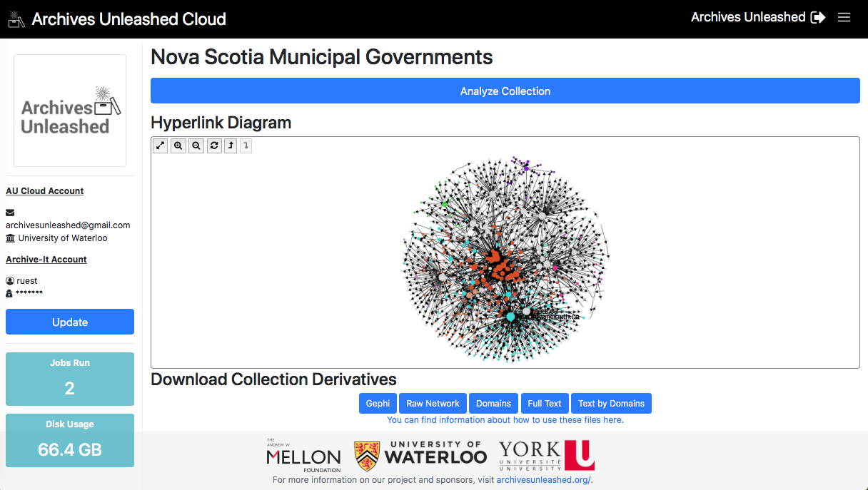The image size is (868, 490).
Task: Open archivesunleashed.org link in footer
Action: coord(544,480)
